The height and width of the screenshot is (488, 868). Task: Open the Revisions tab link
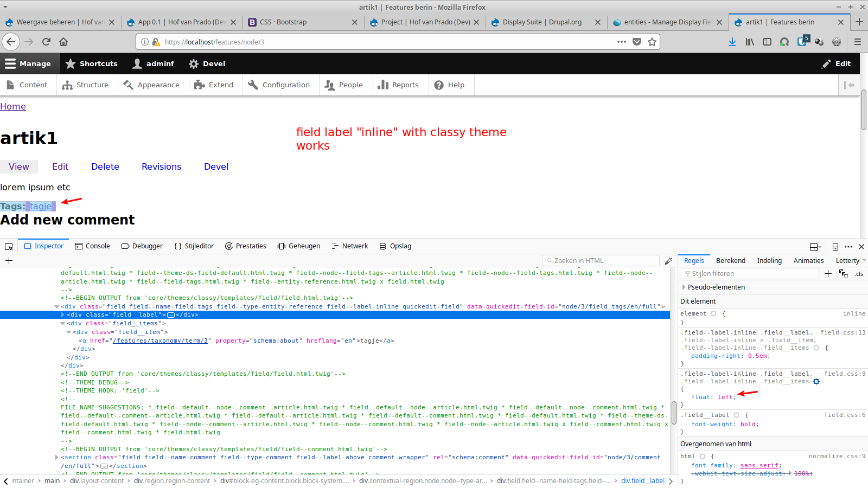click(x=161, y=167)
